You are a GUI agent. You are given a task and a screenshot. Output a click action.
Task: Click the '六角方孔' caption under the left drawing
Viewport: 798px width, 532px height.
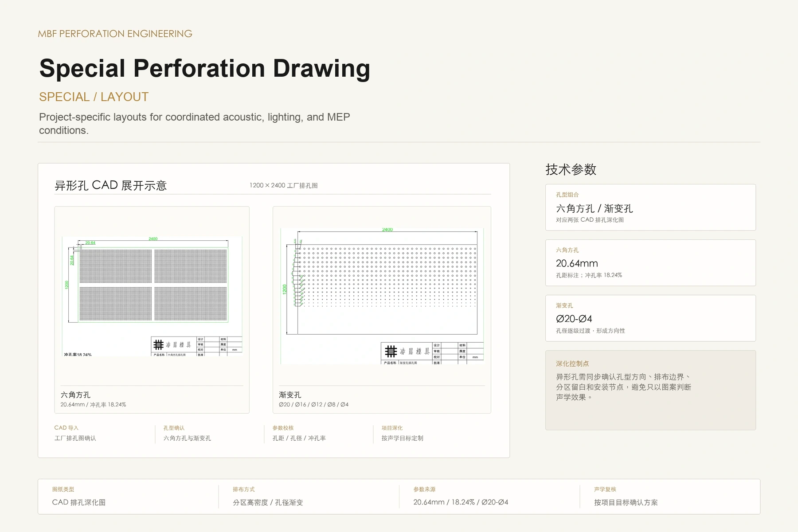(x=75, y=395)
